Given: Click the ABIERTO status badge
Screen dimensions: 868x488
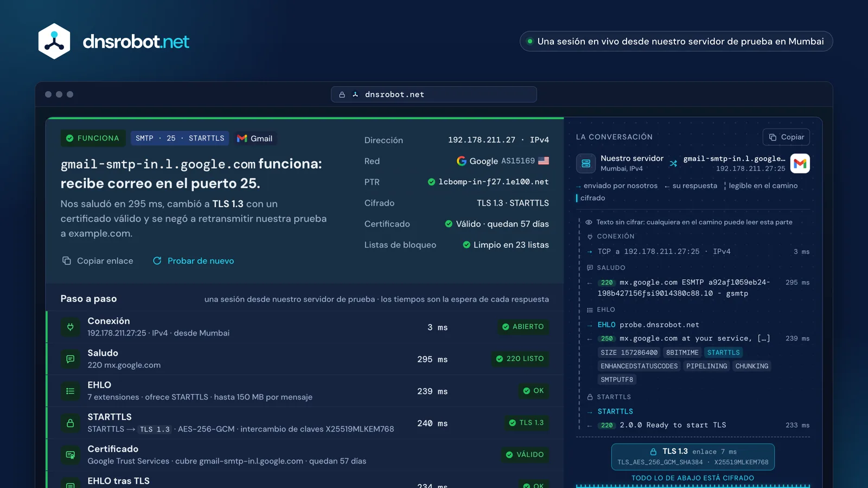Looking at the screenshot, I should 523,326.
